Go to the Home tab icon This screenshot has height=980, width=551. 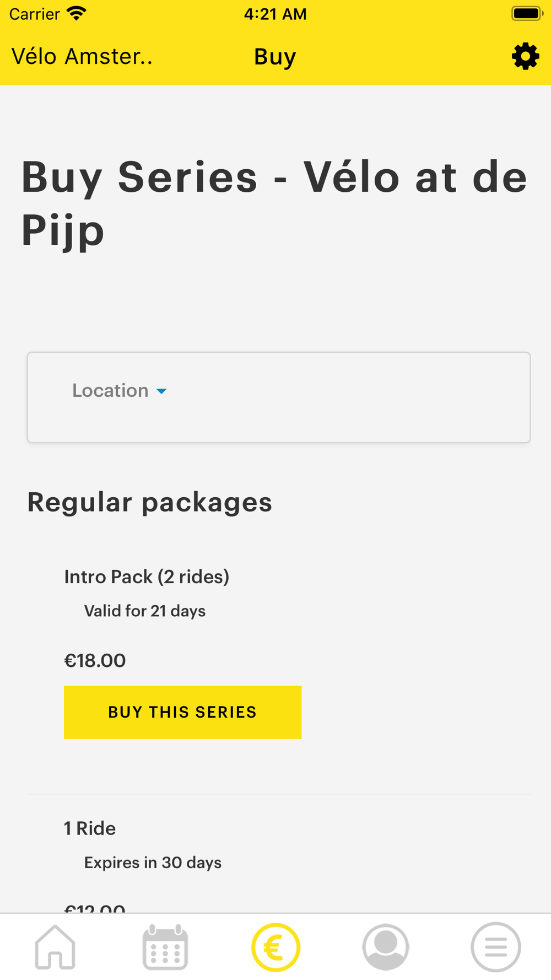[55, 947]
